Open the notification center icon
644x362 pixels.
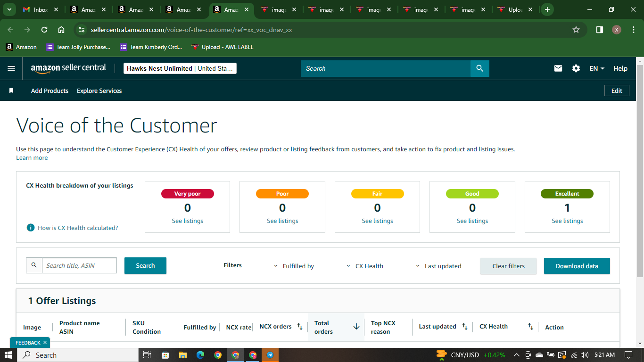pyautogui.click(x=628, y=355)
